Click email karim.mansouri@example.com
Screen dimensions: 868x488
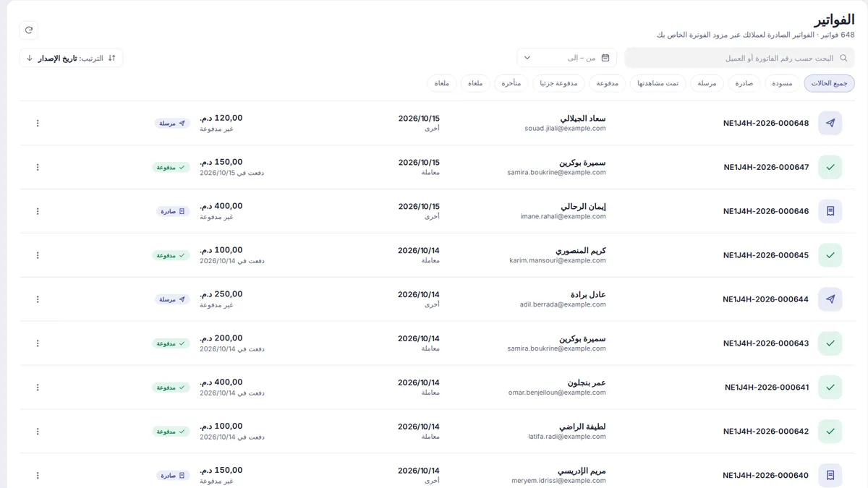click(558, 260)
